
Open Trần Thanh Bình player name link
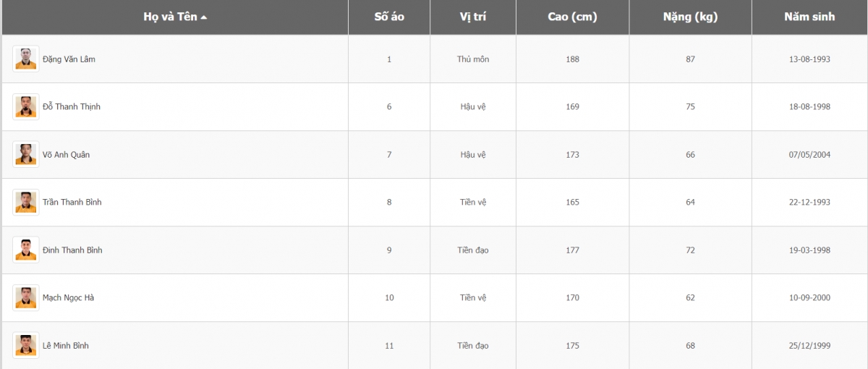pos(72,203)
